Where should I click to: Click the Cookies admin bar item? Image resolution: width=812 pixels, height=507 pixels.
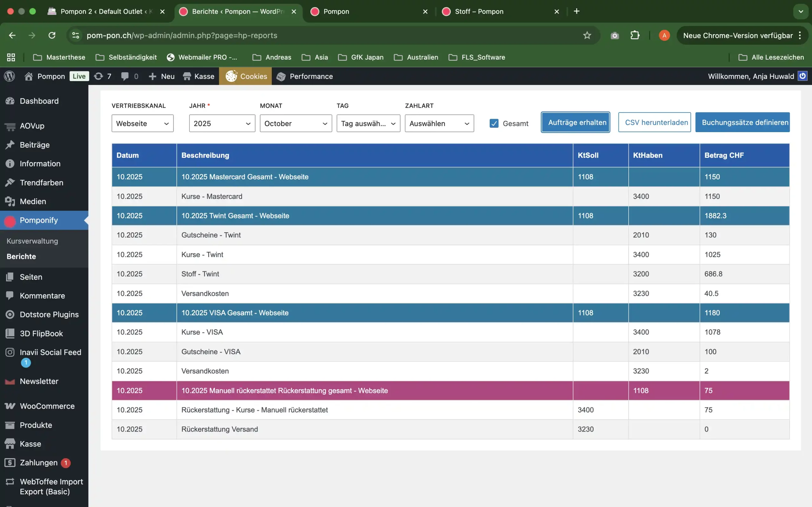click(x=246, y=76)
